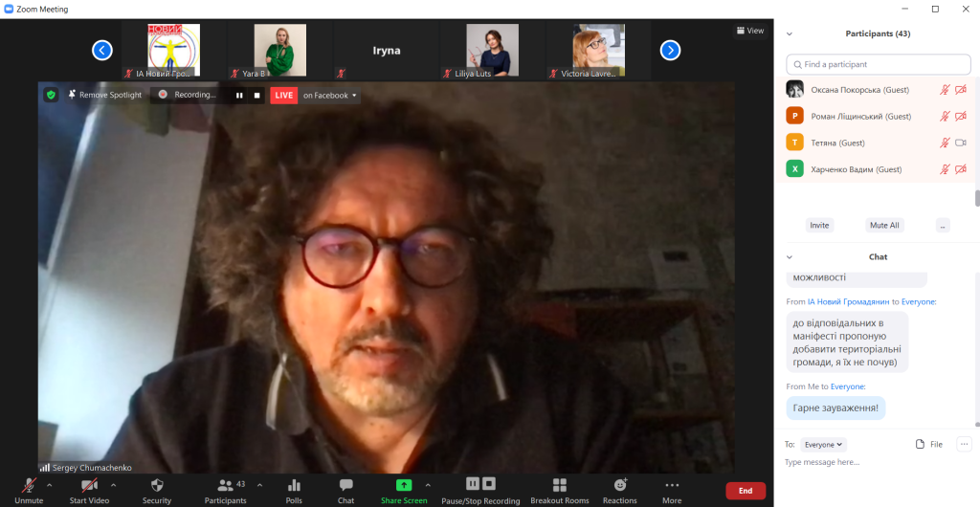The image size is (980, 507).
Task: Click the Type message here field
Action: click(x=879, y=462)
